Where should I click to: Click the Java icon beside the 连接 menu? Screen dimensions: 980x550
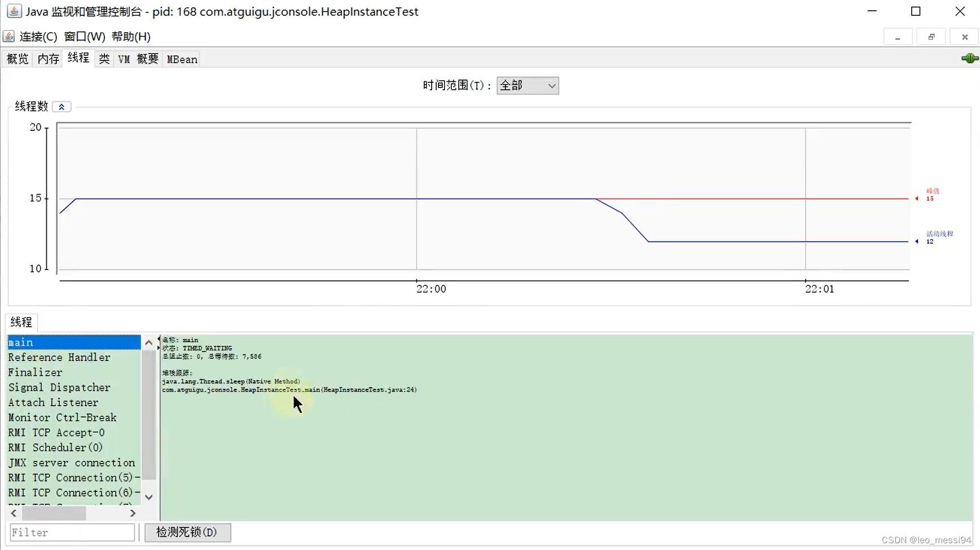[8, 37]
